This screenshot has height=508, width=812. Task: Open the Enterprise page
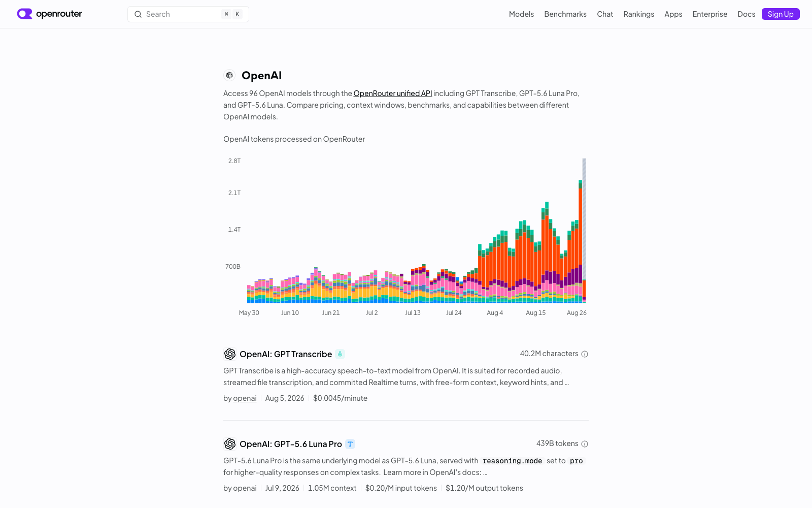pyautogui.click(x=709, y=14)
